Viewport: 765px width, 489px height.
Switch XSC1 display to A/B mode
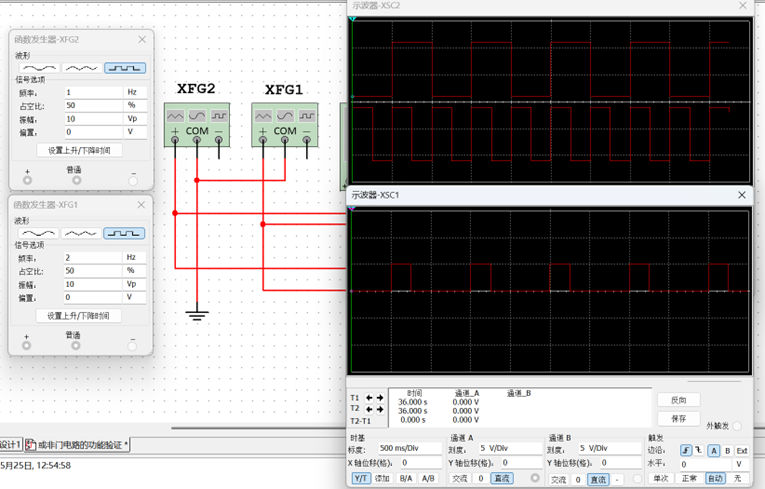click(x=428, y=479)
